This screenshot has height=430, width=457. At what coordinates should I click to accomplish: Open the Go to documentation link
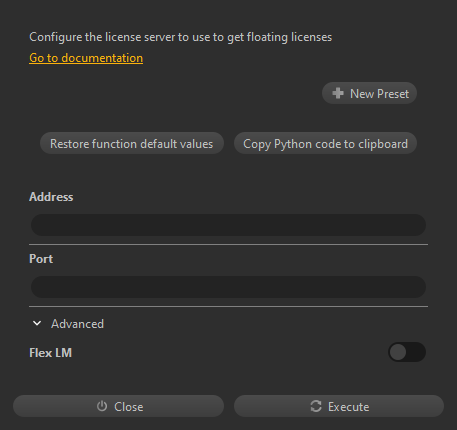coord(86,58)
